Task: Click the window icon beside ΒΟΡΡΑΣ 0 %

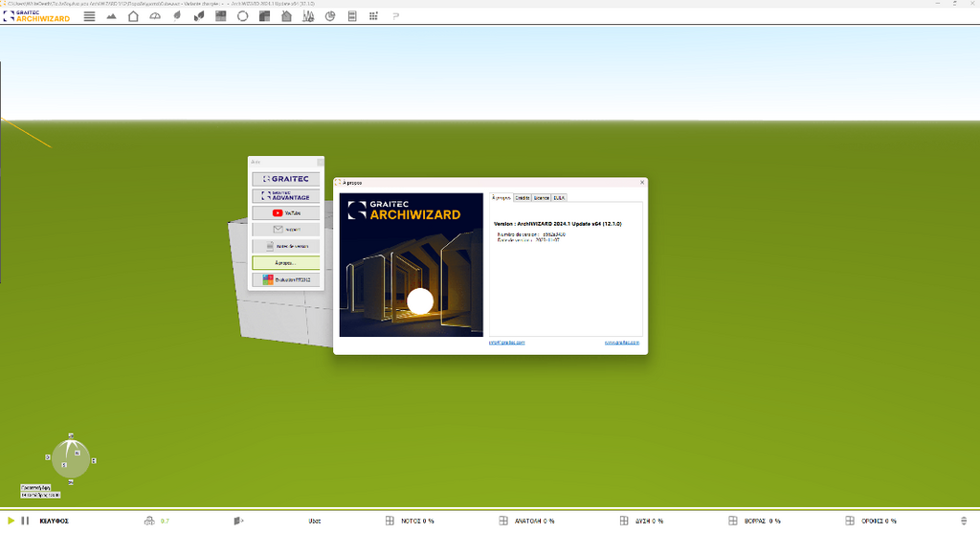Action: coord(733,521)
